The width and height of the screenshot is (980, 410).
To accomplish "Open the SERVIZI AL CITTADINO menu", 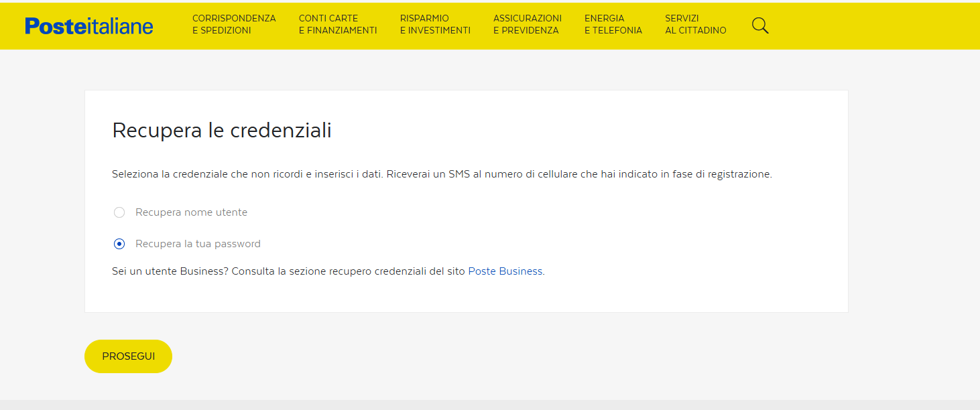I will (x=695, y=23).
